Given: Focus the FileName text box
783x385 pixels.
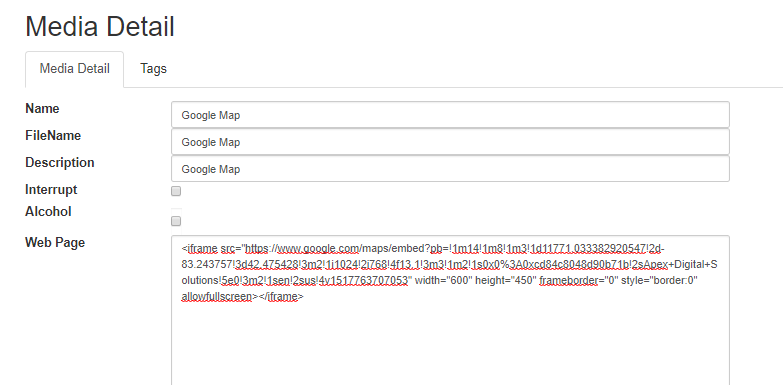Looking at the screenshot, I should [450, 142].
